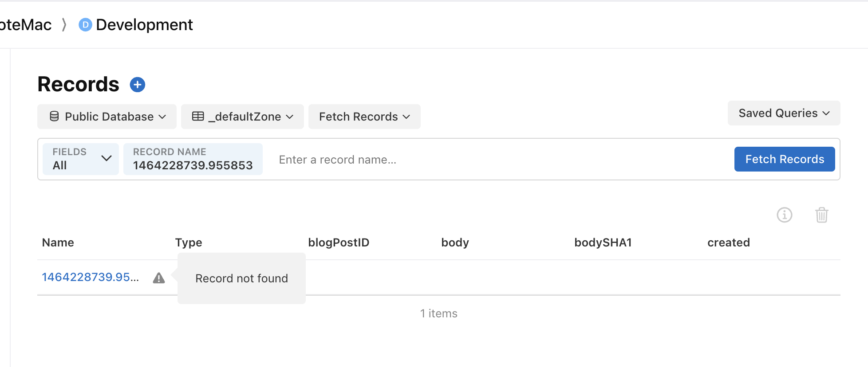This screenshot has width=868, height=367.
Task: Click the blue Fetch Records button
Action: tap(785, 159)
